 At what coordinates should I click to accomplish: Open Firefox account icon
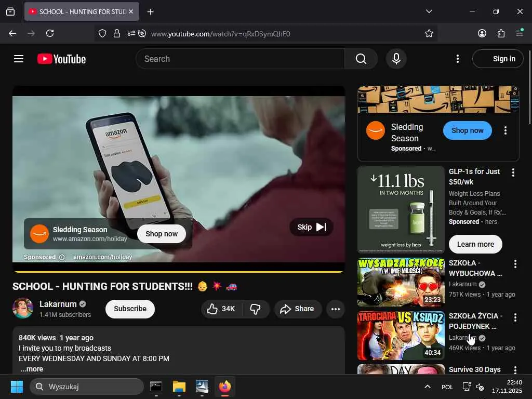(x=482, y=33)
